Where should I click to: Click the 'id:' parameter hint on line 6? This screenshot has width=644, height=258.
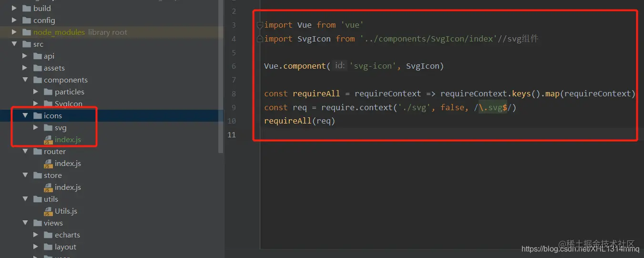339,66
